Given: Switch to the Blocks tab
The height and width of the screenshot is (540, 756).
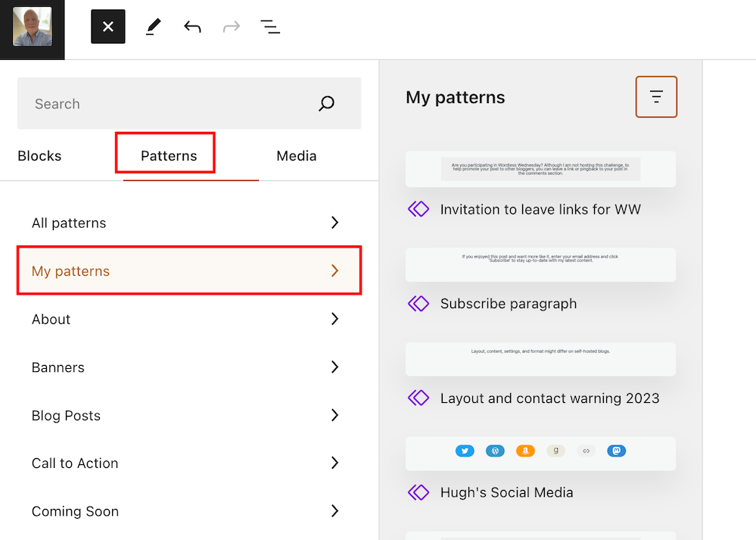Looking at the screenshot, I should click(x=39, y=156).
